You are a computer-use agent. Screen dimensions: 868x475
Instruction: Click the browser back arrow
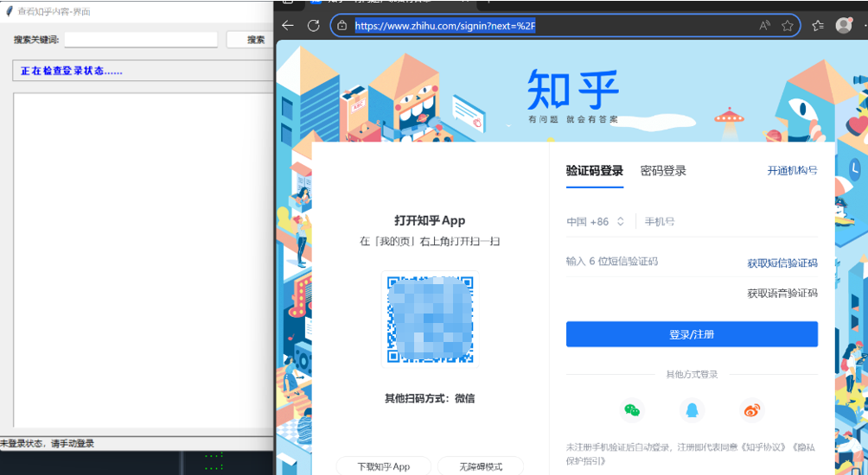click(287, 25)
